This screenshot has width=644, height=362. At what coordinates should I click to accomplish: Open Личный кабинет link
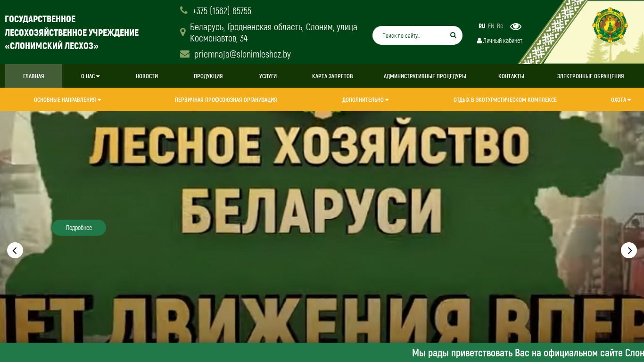[503, 41]
